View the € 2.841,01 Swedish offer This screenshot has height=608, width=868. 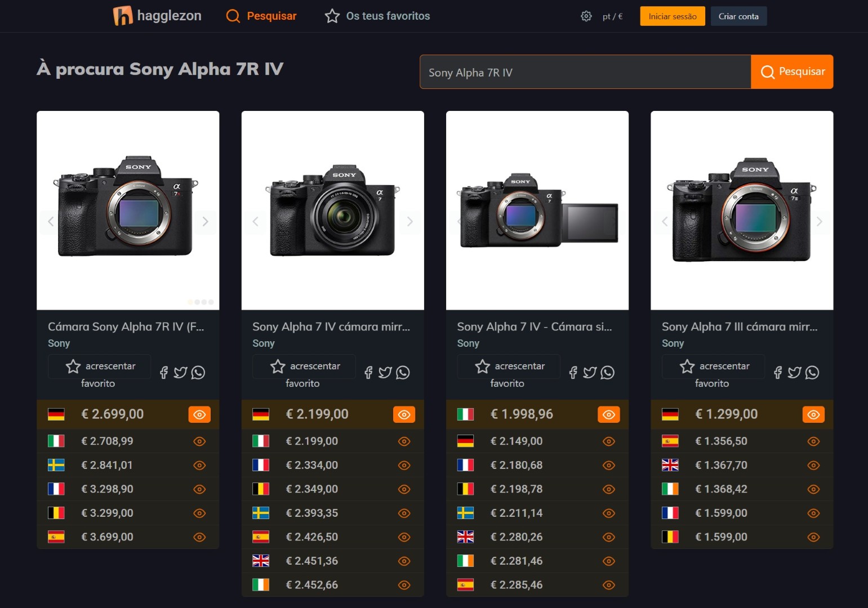pos(199,466)
